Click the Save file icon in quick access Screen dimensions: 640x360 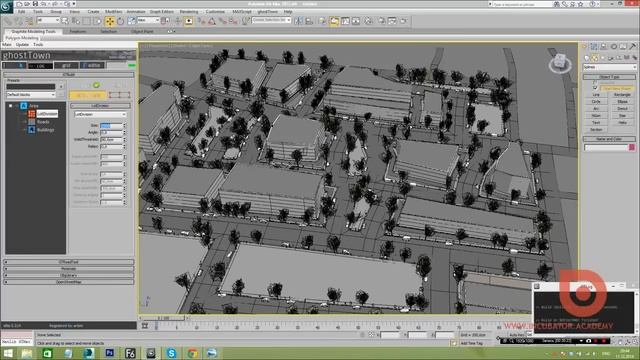click(36, 4)
